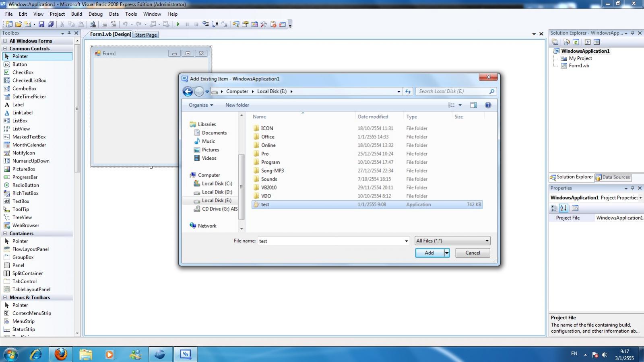Select the Song-MP3 folder in file list
Image resolution: width=644 pixels, height=362 pixels.
coord(272,171)
